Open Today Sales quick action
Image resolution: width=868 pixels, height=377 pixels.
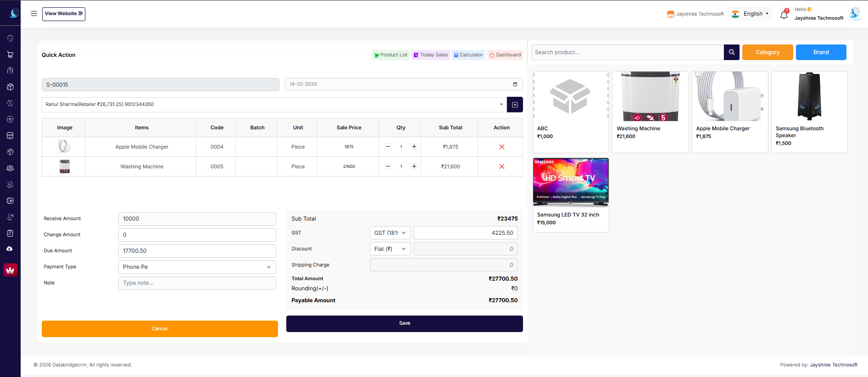point(431,55)
